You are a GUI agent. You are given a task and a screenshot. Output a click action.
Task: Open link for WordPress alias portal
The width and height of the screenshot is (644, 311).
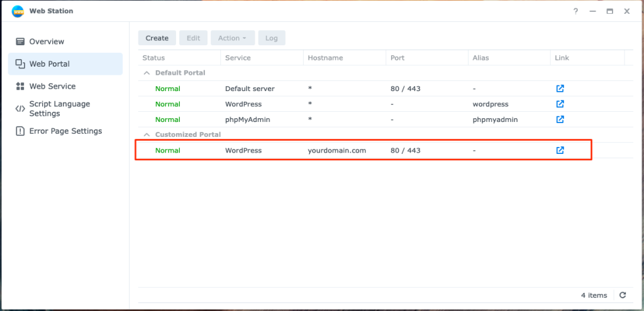tap(560, 104)
